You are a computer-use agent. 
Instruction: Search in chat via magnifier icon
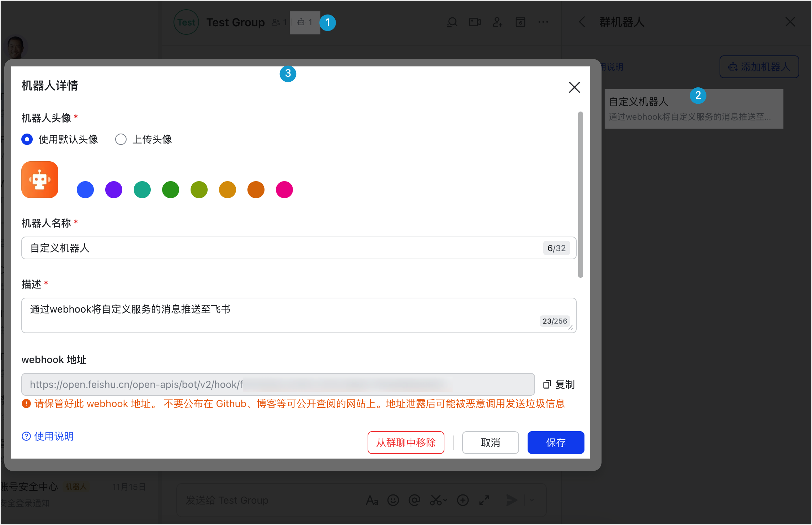click(x=452, y=22)
